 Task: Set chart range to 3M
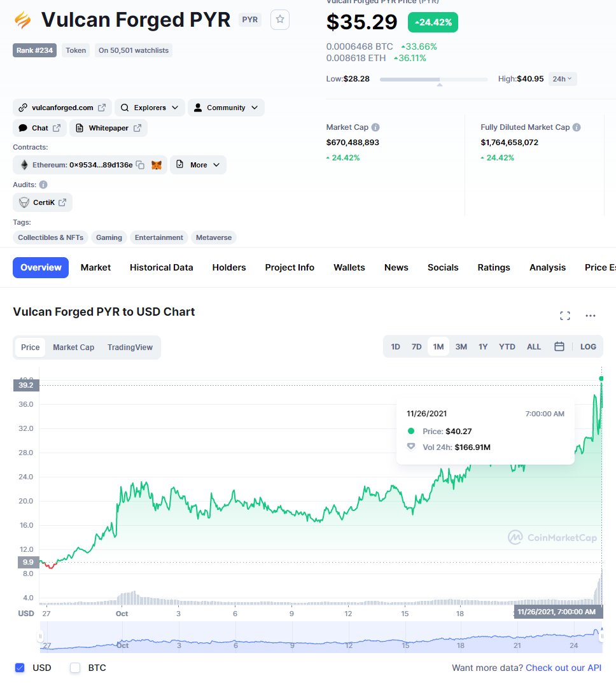click(461, 347)
